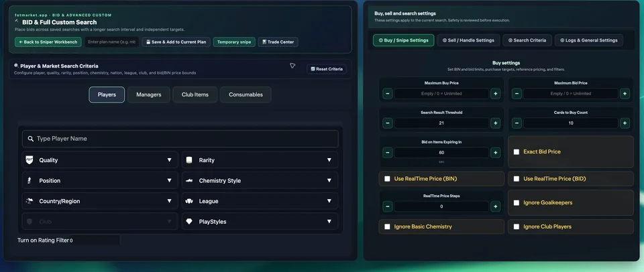Click plus for Maximum Bid Price
The width and height of the screenshot is (644, 272).
tap(625, 94)
